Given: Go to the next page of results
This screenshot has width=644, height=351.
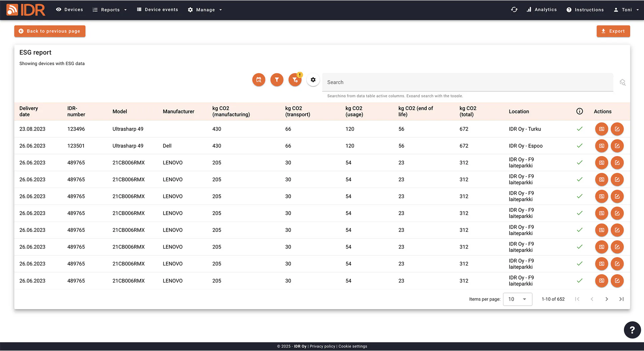Looking at the screenshot, I should pyautogui.click(x=606, y=299).
